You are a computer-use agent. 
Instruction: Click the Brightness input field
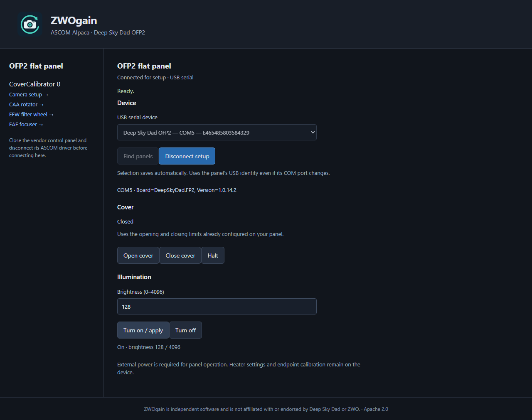tap(217, 307)
